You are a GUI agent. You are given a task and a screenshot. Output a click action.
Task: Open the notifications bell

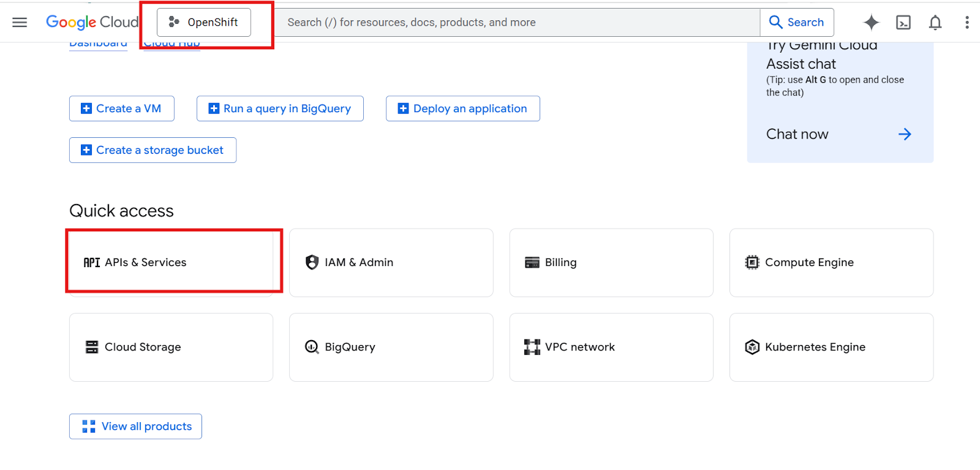point(935,23)
